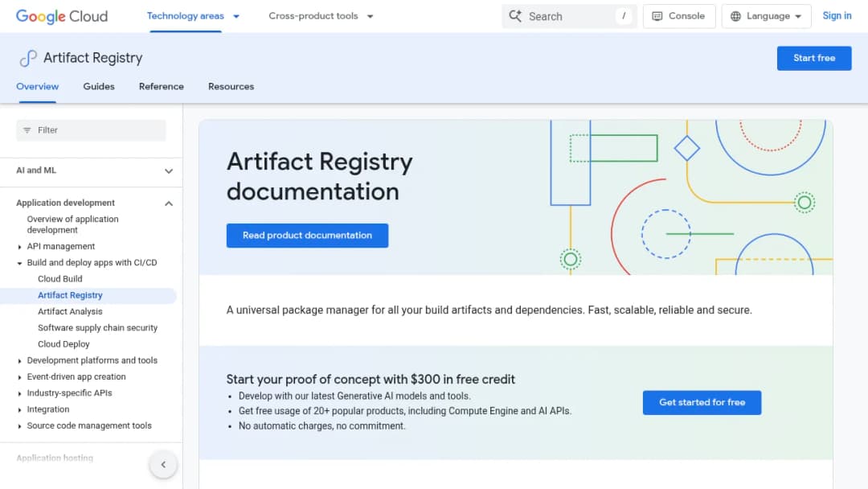Viewport: 868px width, 489px height.
Task: Click the Start free button
Action: 813,58
